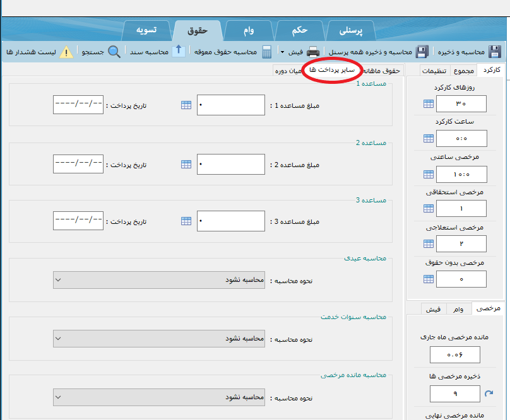The height and width of the screenshot is (420, 510).
Task: Click the محاسبه و ذخیره save icon
Action: (x=495, y=52)
